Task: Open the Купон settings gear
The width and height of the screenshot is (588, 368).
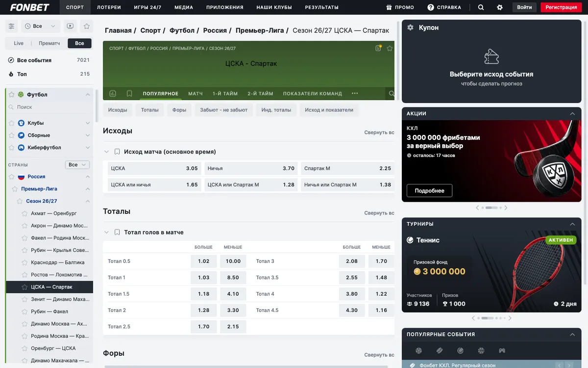Action: 410,27
